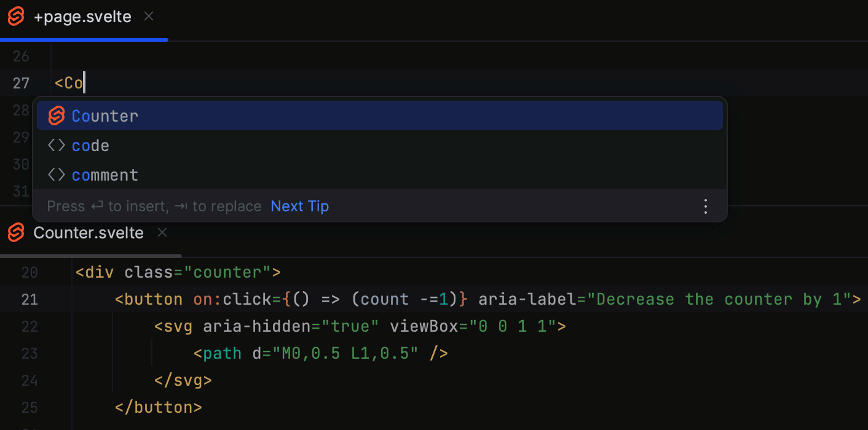The width and height of the screenshot is (868, 430).
Task: Click the Svelte logo beside the Counter suggestion
Action: point(55,115)
